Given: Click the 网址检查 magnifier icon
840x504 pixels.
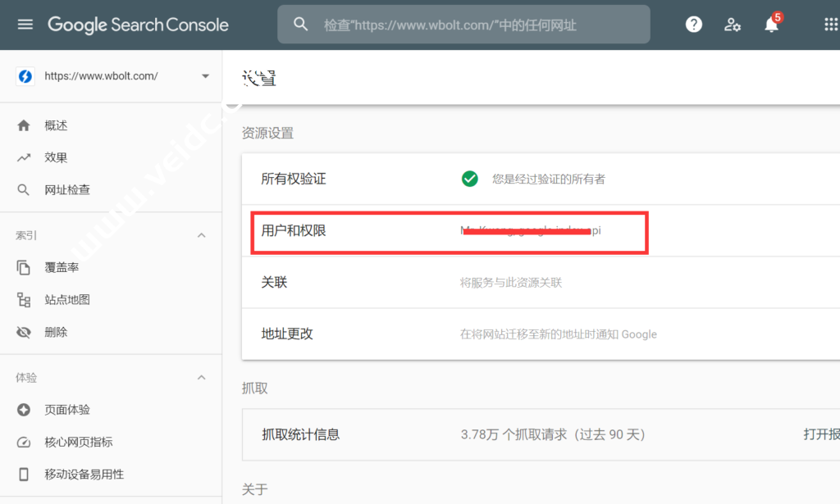Looking at the screenshot, I should point(24,189).
